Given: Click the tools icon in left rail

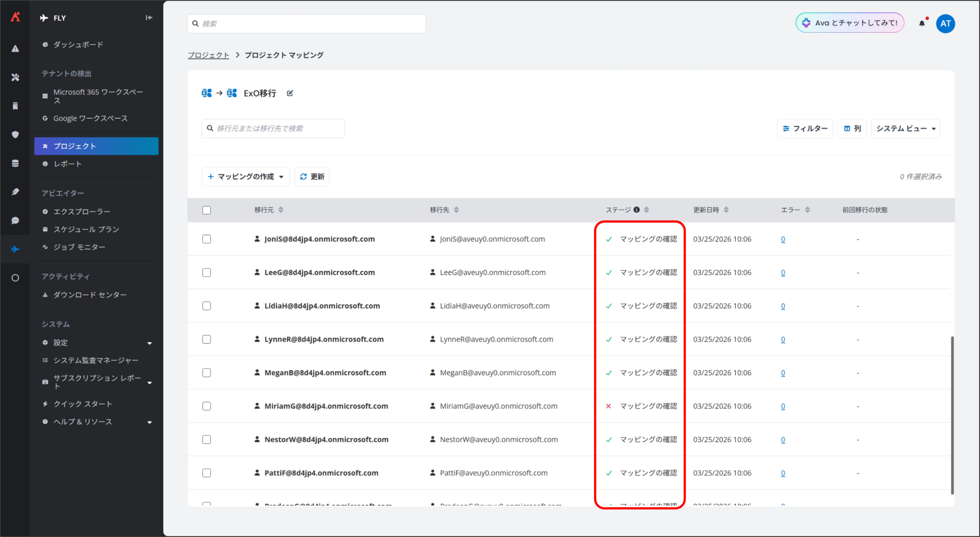Looking at the screenshot, I should (15, 77).
